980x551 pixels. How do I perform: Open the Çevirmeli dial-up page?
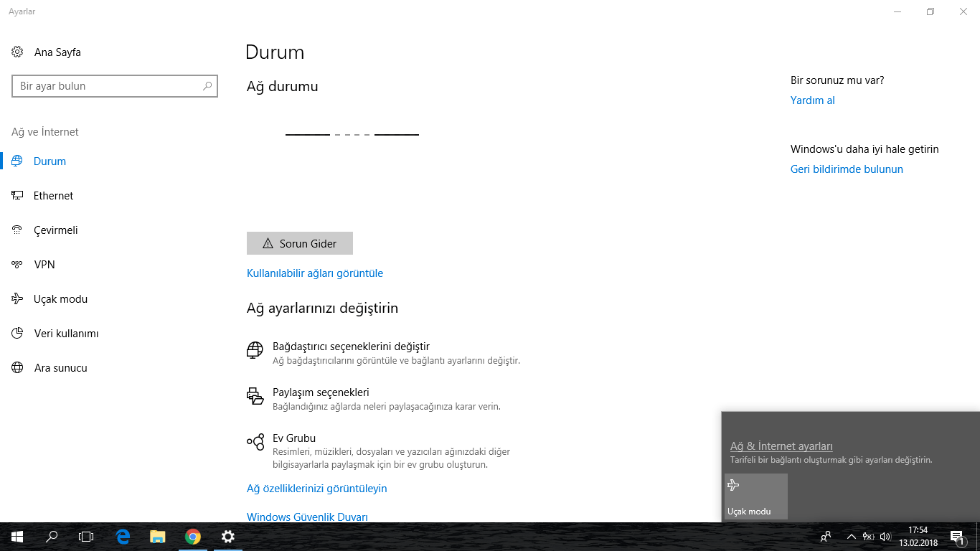55,230
